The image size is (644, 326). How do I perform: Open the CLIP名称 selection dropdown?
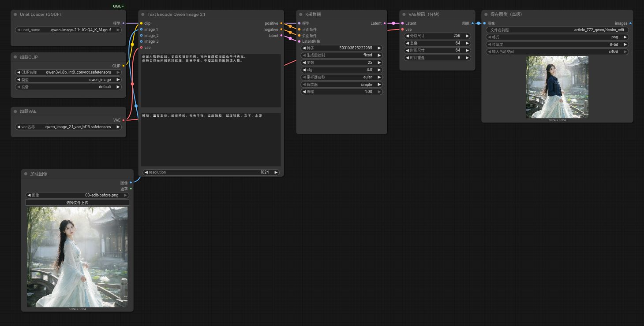pyautogui.click(x=68, y=73)
